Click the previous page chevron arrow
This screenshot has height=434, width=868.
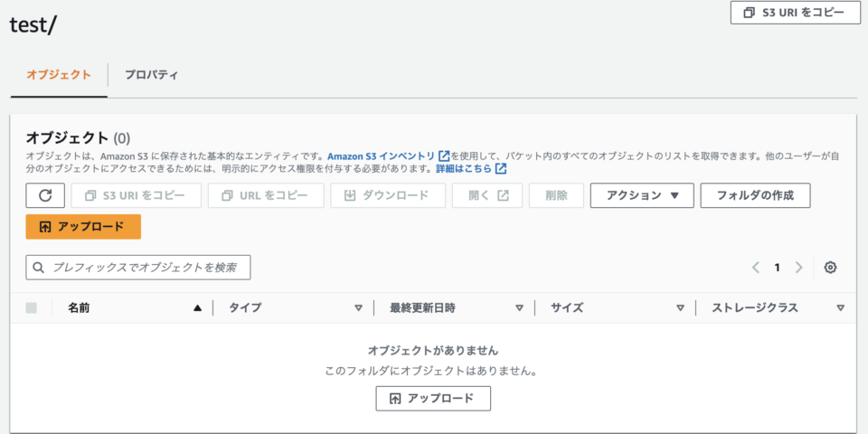[756, 268]
